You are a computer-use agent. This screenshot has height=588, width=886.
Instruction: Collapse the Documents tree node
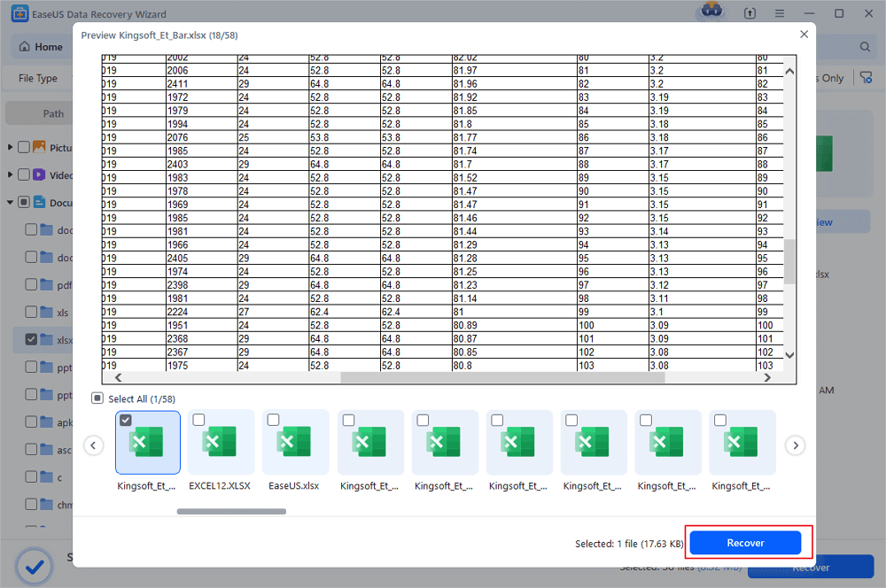pos(11,203)
